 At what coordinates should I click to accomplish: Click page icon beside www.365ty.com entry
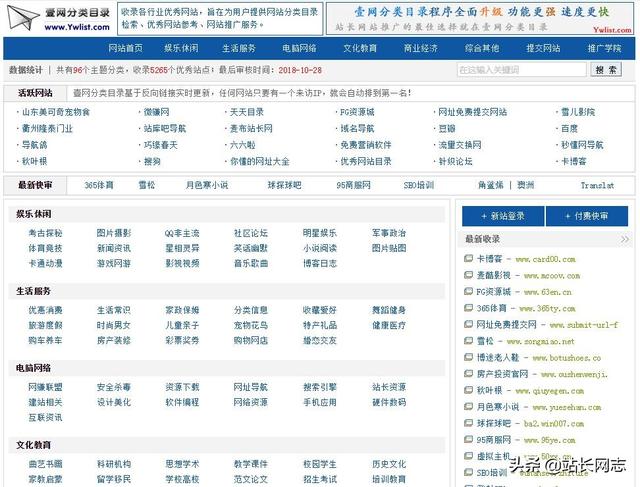tap(468, 308)
